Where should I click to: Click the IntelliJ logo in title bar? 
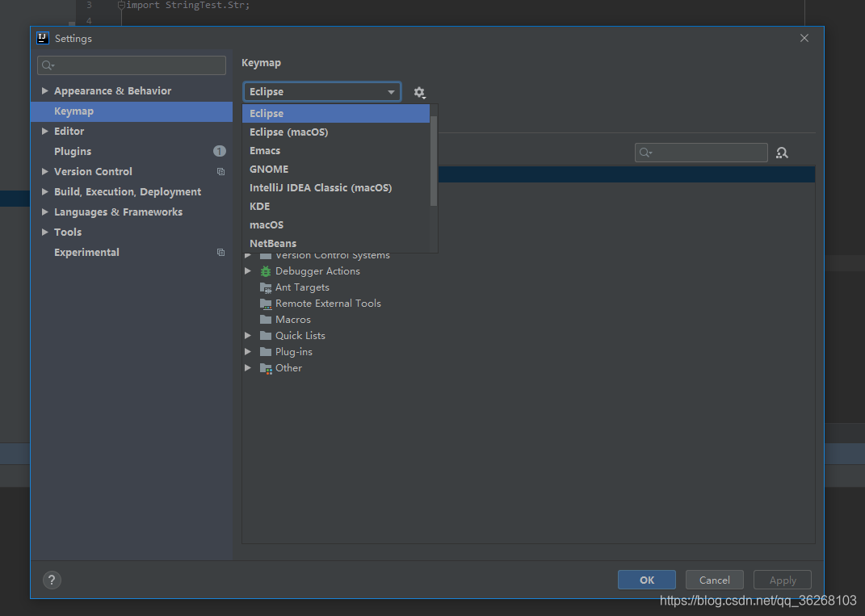pos(43,38)
